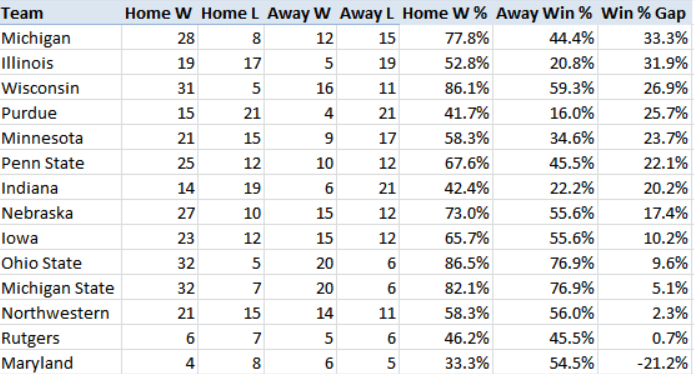Screen dimensions: 694x374
Task: Click Indiana's Home L value 19
Action: pyautogui.click(x=231, y=188)
